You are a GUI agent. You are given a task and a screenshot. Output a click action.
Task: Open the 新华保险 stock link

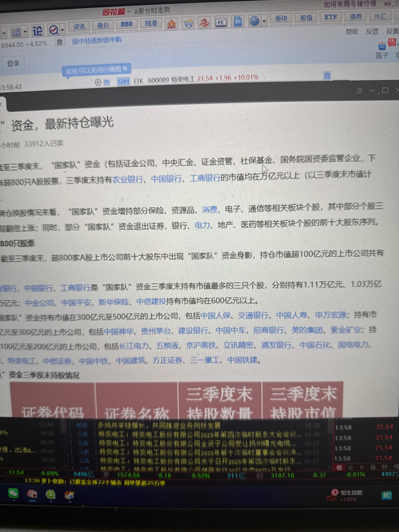point(114,302)
